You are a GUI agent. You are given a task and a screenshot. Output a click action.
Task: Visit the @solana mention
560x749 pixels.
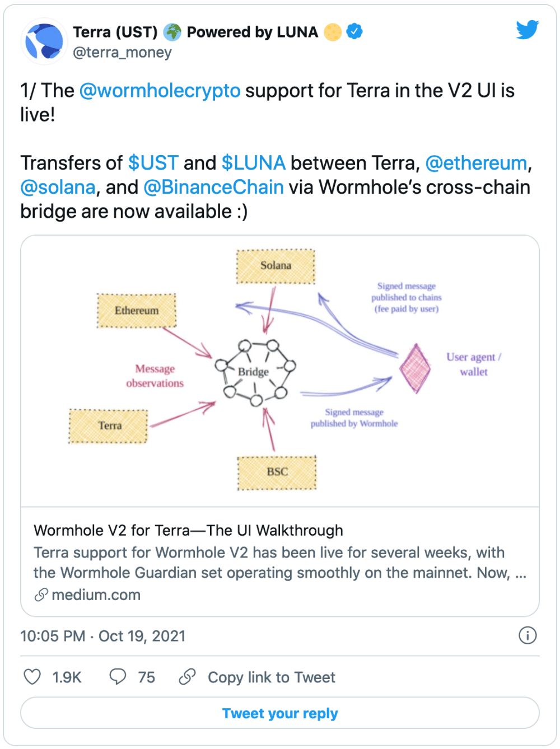click(x=58, y=187)
